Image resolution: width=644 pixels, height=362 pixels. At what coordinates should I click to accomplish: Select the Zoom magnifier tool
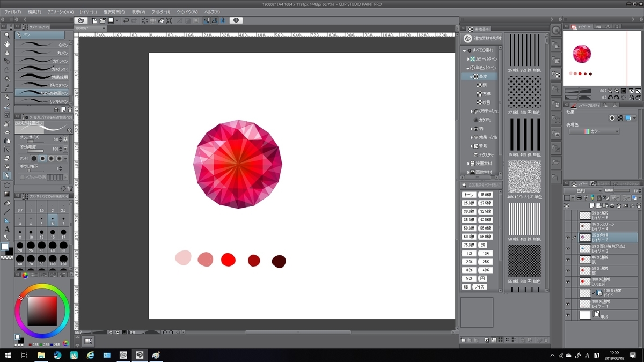point(6,34)
